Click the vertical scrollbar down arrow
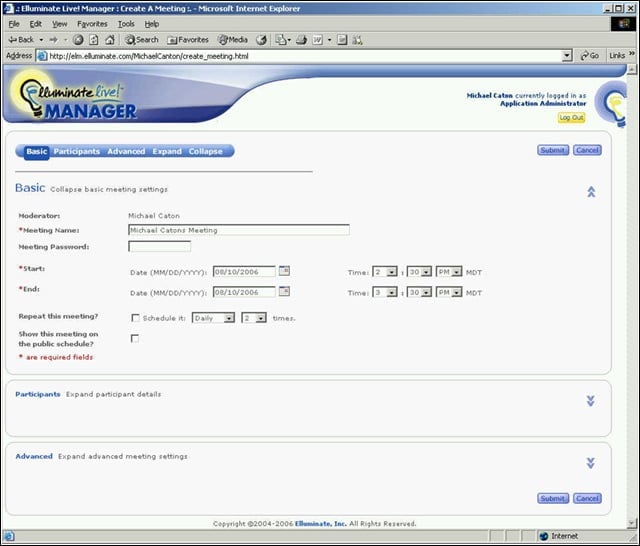This screenshot has height=546, width=640. coord(632,523)
